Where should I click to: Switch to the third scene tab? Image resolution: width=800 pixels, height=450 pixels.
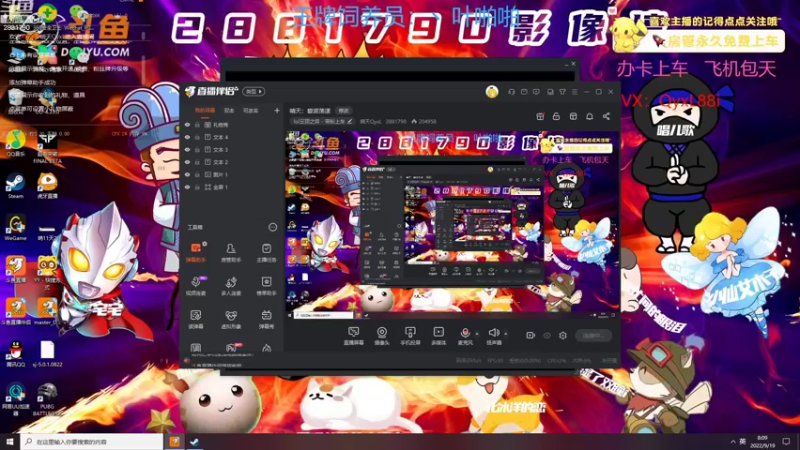click(x=250, y=110)
